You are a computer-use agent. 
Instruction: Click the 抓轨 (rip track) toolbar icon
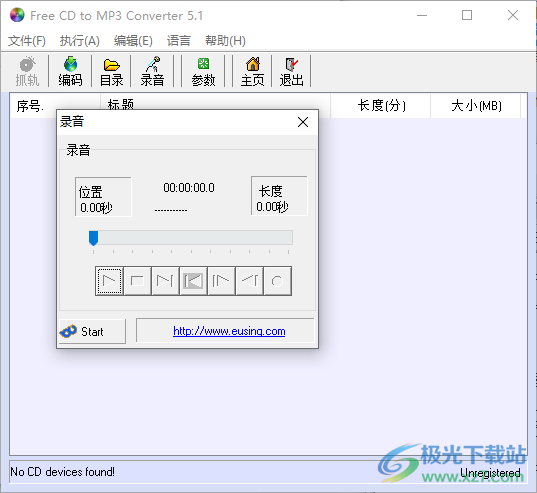(27, 71)
